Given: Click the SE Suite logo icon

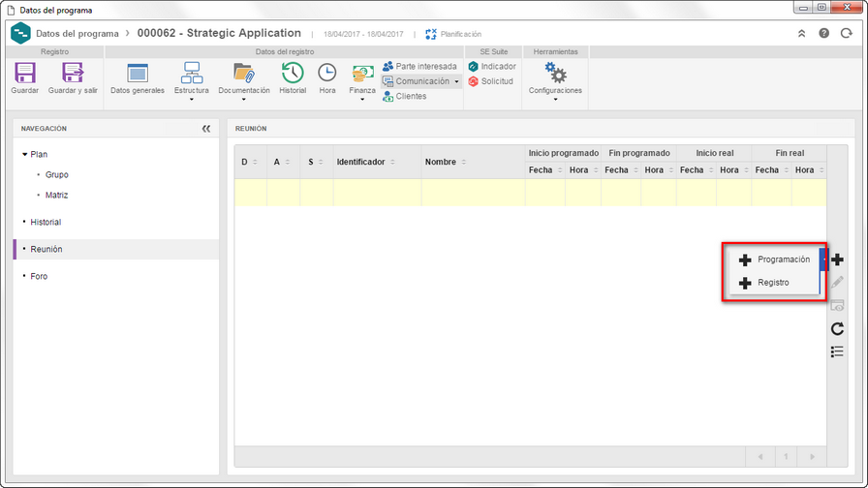Looking at the screenshot, I should 20,33.
